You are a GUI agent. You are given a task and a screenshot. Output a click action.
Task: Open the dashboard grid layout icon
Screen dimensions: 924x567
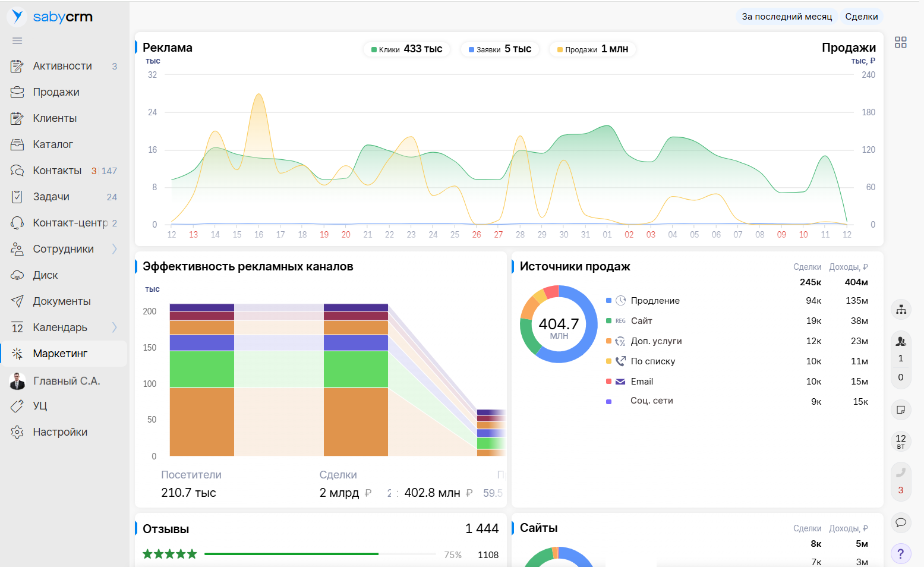point(900,42)
